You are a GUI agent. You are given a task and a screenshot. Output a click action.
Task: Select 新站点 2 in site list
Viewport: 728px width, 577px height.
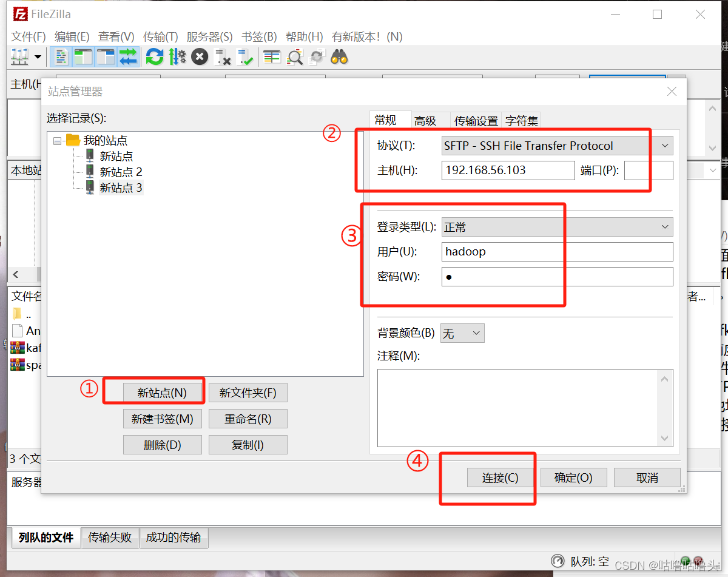[121, 172]
